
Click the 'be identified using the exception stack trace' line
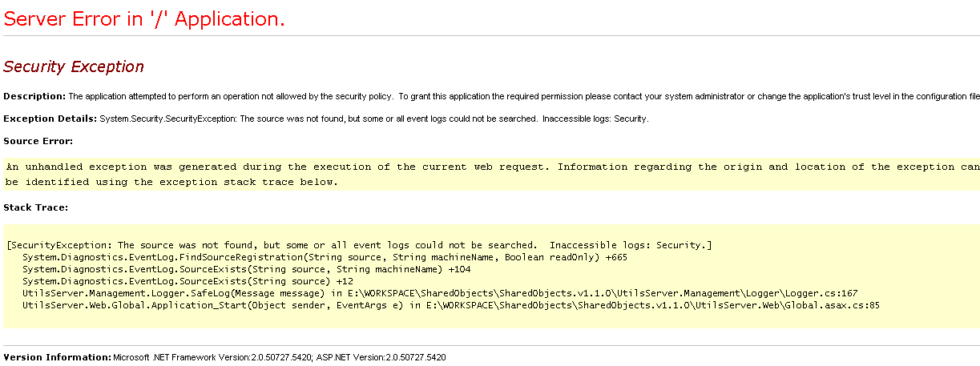tap(171, 182)
